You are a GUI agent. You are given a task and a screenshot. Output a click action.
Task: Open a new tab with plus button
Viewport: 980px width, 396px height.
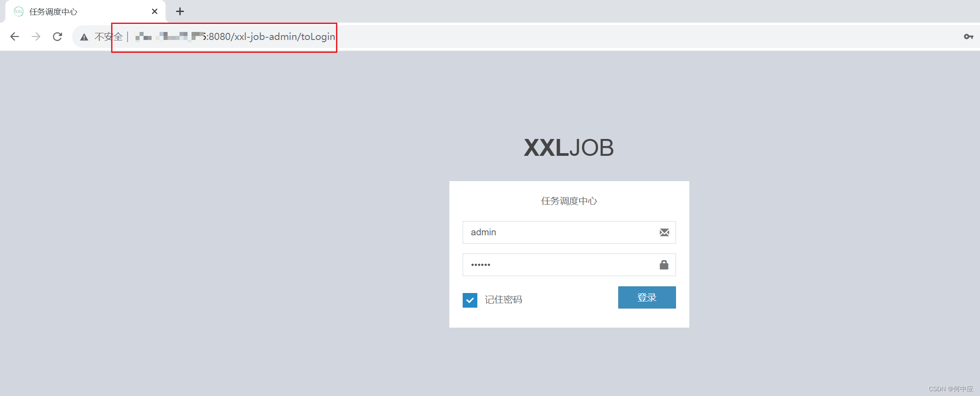(x=180, y=12)
